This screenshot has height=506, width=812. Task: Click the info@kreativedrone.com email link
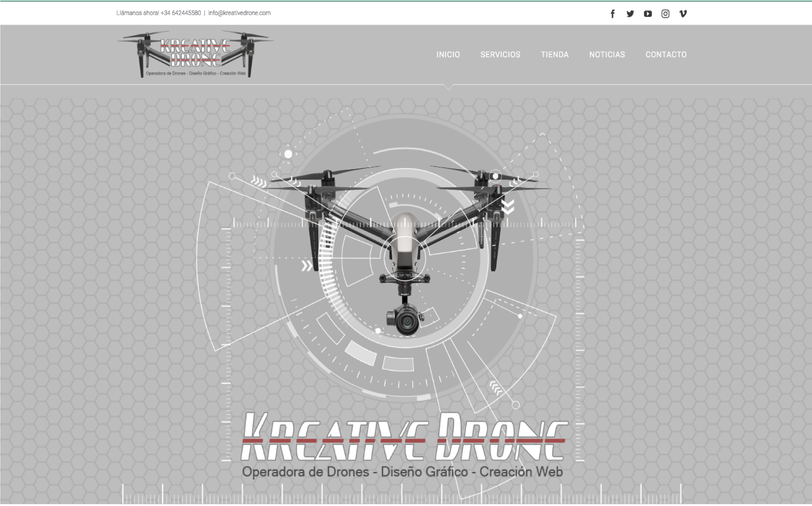point(239,13)
